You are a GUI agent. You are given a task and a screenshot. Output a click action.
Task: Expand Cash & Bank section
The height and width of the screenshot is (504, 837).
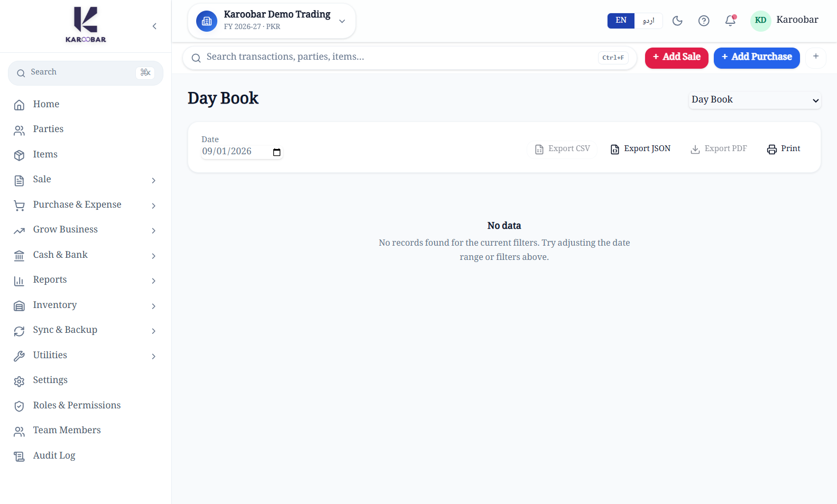[86, 255]
